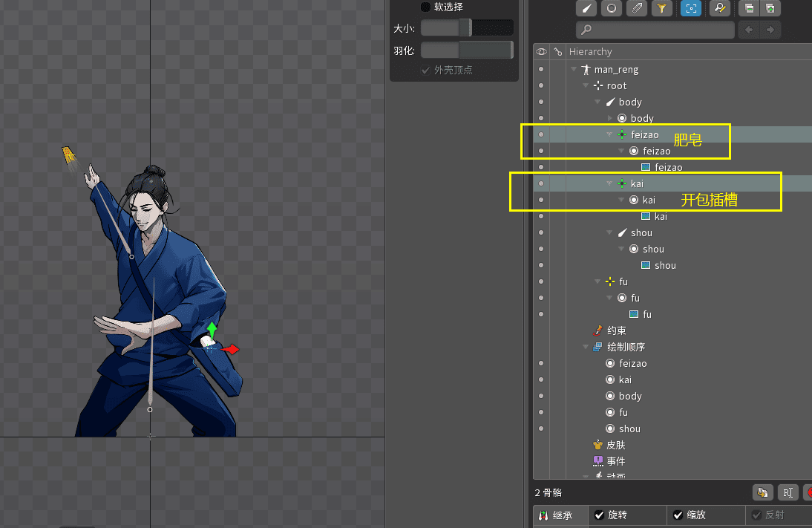812x528 pixels.
Task: Select the 皮肤 skins tree item
Action: click(615, 446)
